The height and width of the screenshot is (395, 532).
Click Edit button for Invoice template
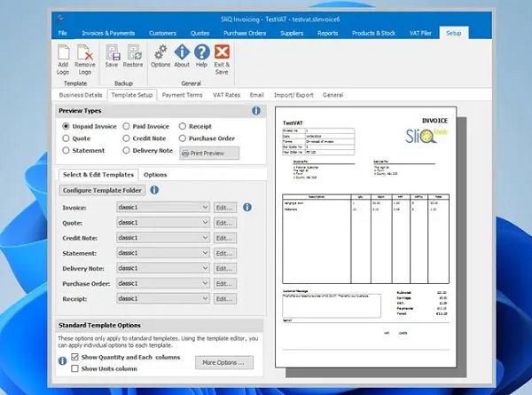tap(225, 208)
